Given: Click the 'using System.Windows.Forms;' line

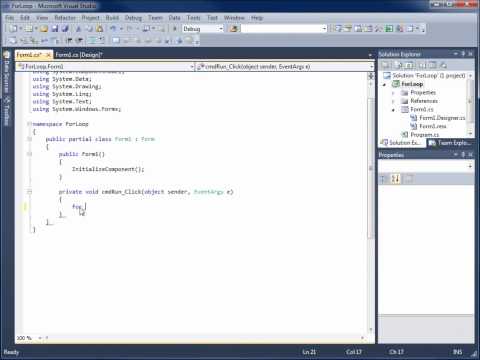Looking at the screenshot, I should click(x=77, y=109).
